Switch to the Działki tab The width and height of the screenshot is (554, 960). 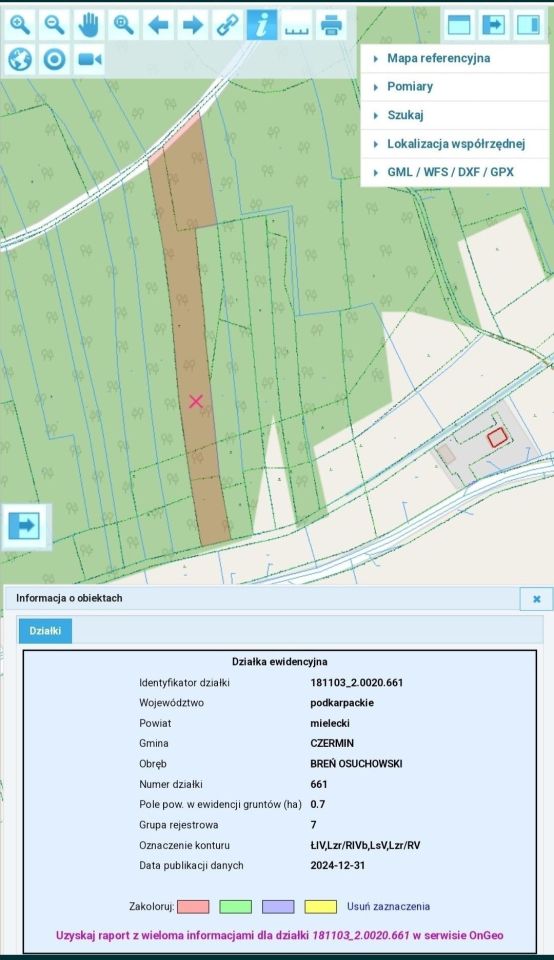[45, 631]
